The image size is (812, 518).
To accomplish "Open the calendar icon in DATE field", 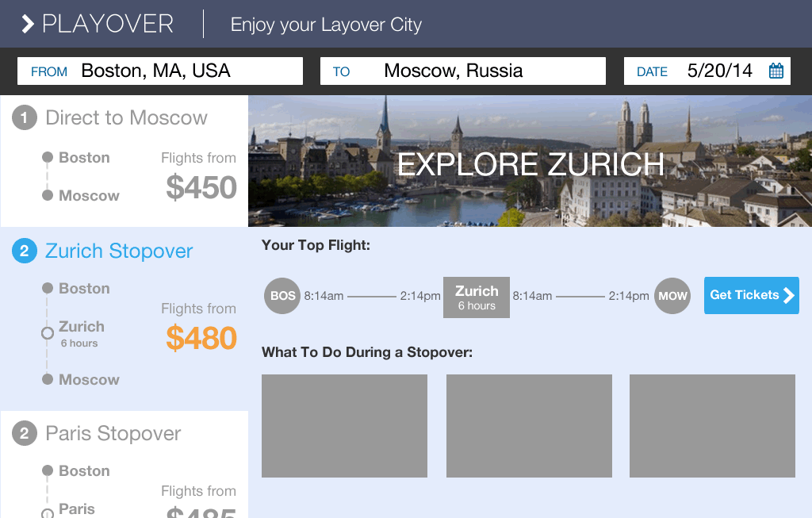I will tap(776, 71).
